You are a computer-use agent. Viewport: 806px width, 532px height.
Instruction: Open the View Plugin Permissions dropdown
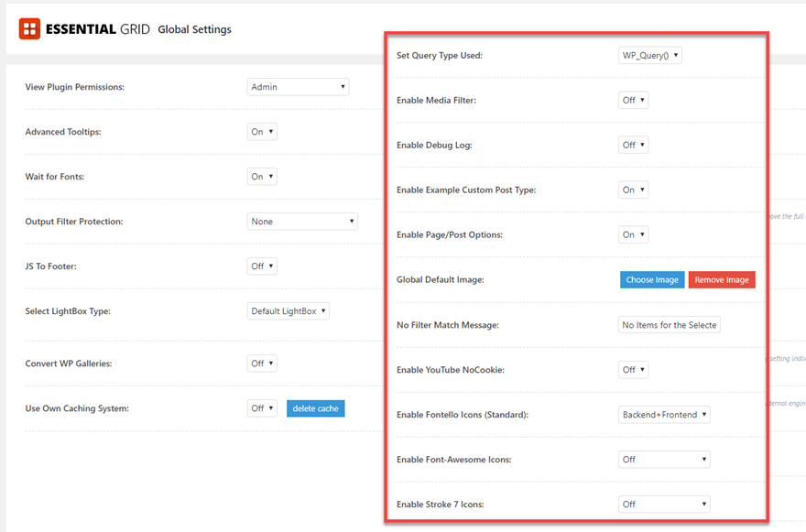tap(298, 87)
